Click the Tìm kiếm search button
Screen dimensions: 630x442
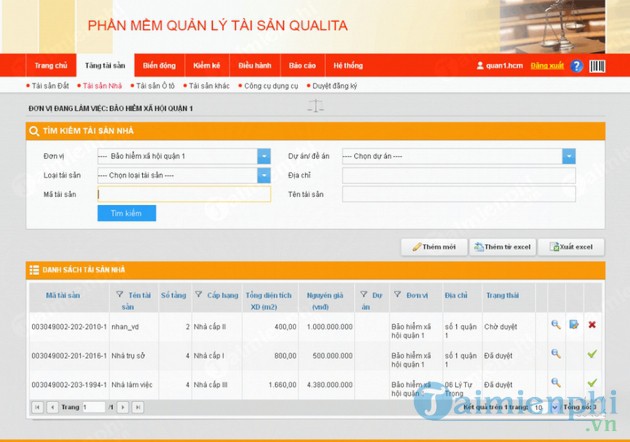127,213
